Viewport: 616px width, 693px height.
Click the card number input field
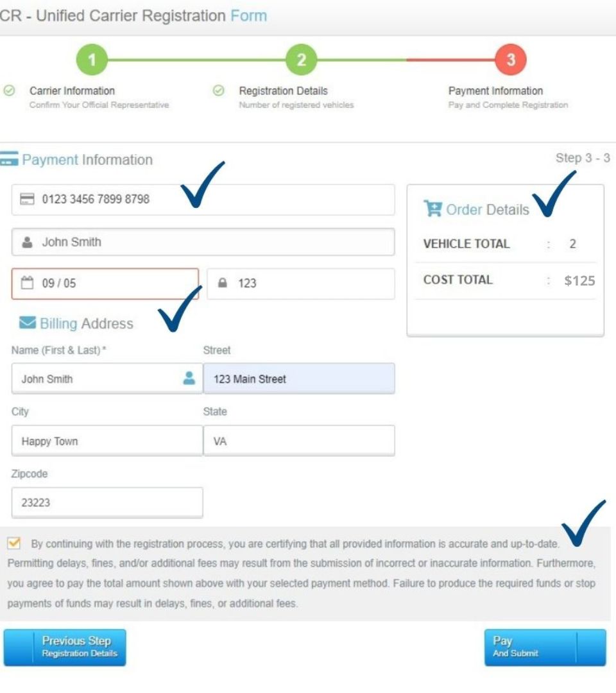203,200
